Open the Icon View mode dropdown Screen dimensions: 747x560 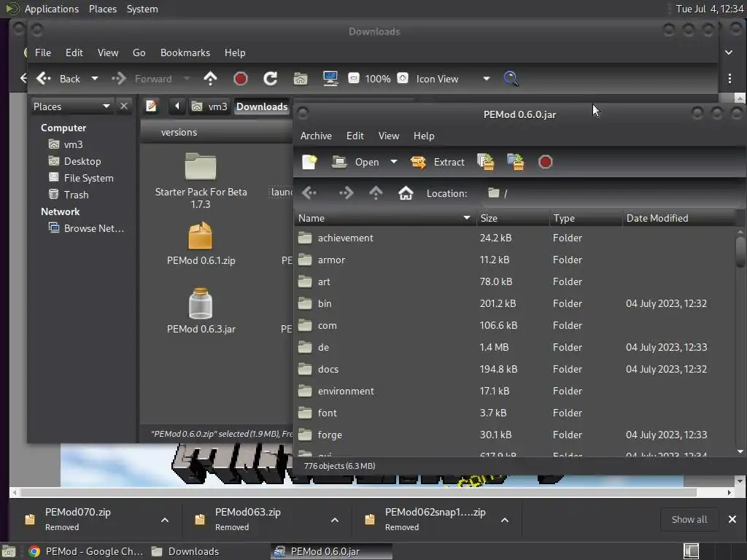pyautogui.click(x=452, y=79)
